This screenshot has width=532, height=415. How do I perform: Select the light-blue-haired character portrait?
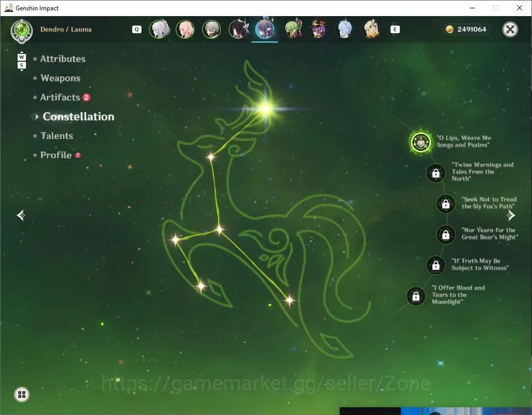pyautogui.click(x=345, y=29)
